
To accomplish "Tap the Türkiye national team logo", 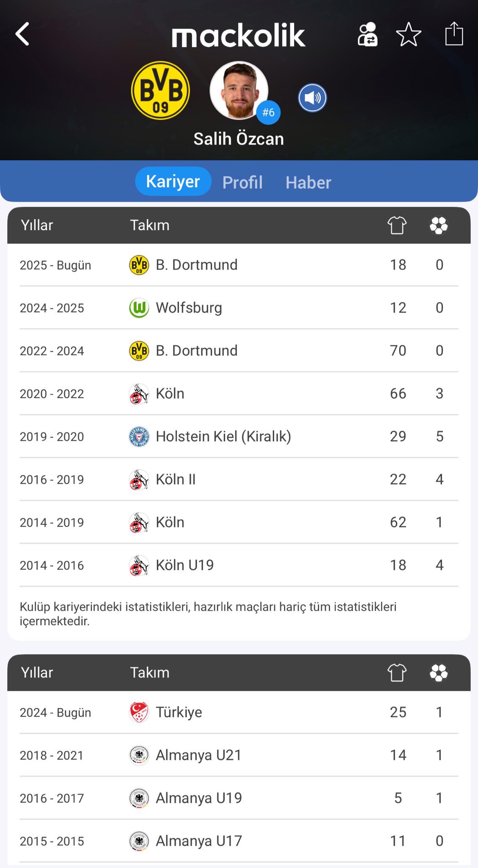I will click(139, 712).
